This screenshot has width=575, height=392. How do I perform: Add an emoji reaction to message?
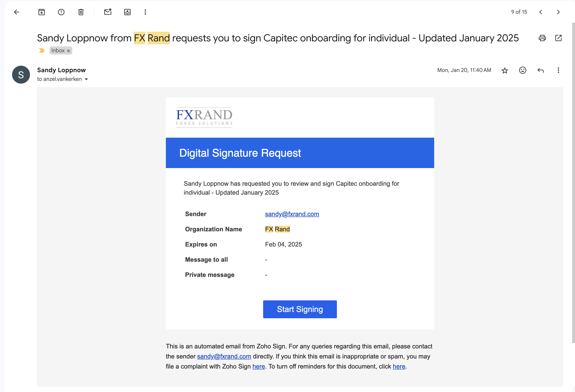coord(522,70)
